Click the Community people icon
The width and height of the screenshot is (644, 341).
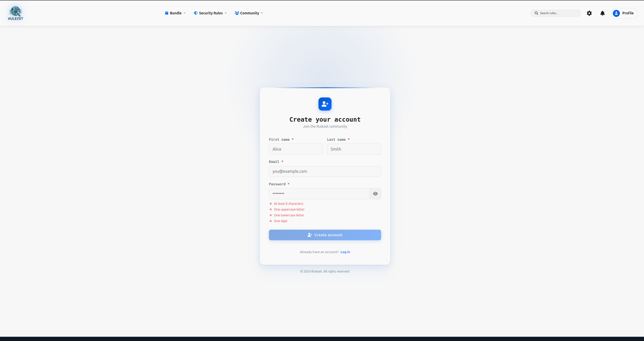(237, 13)
